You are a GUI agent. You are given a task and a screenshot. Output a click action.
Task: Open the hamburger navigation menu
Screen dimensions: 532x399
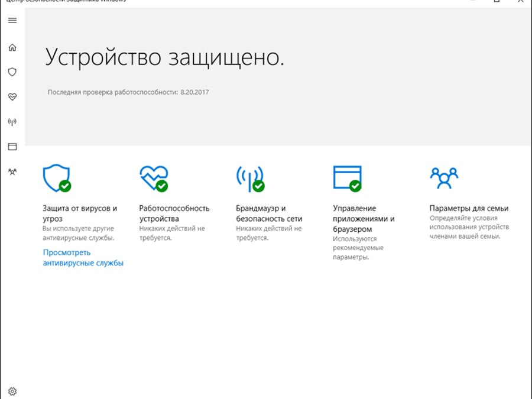12,20
